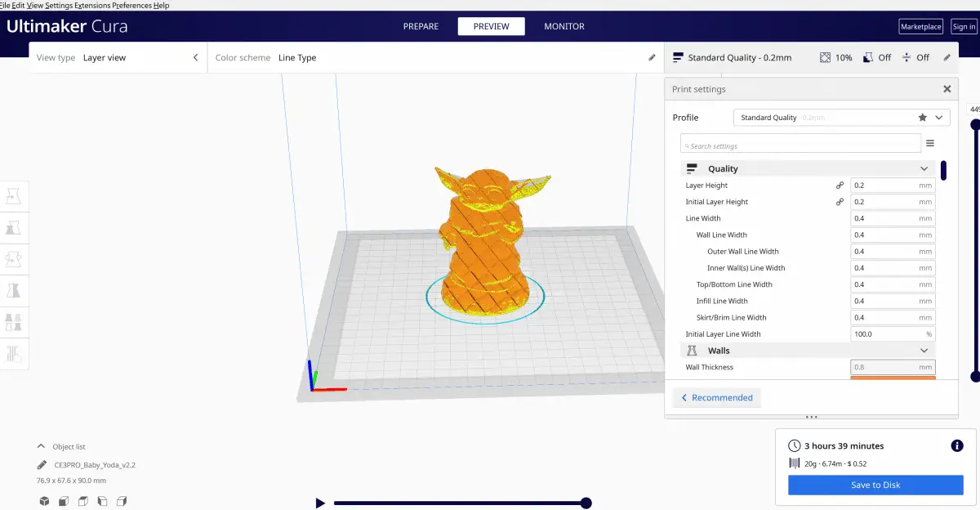This screenshot has width=980, height=510.
Task: Click the settings search field
Action: (800, 143)
